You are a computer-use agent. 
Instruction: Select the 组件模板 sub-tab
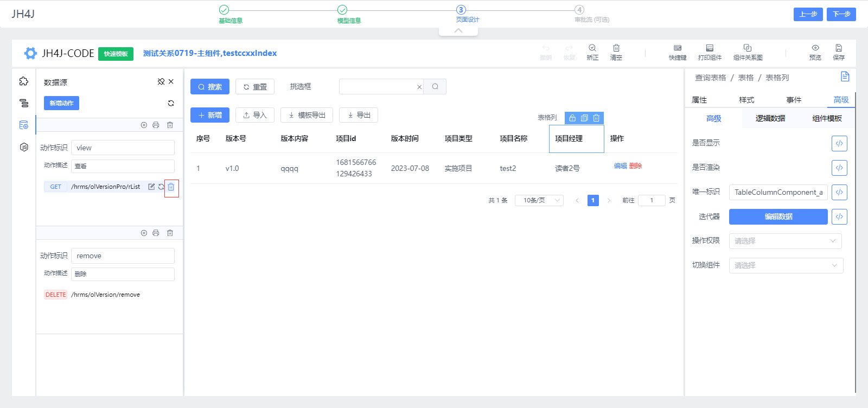827,118
